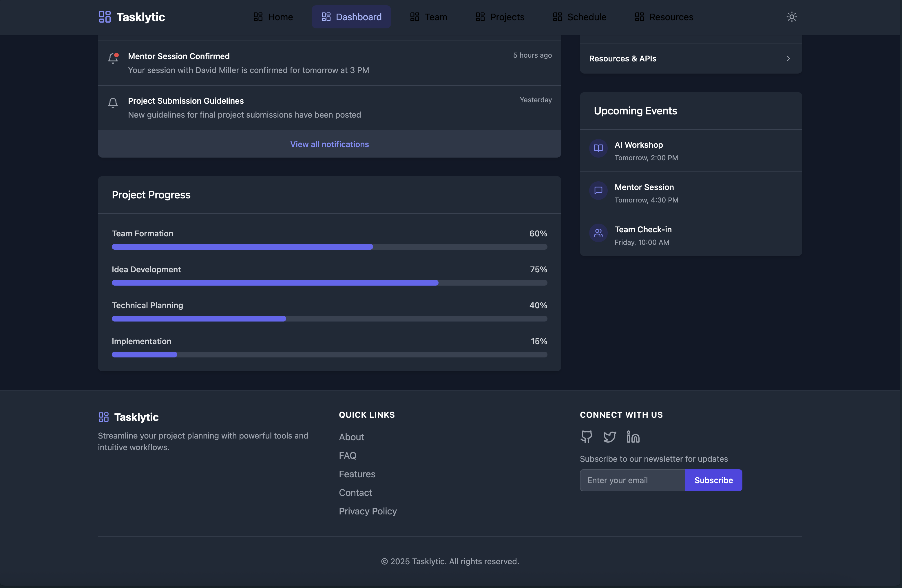
Task: Click the LinkedIn icon in footer
Action: click(x=633, y=437)
